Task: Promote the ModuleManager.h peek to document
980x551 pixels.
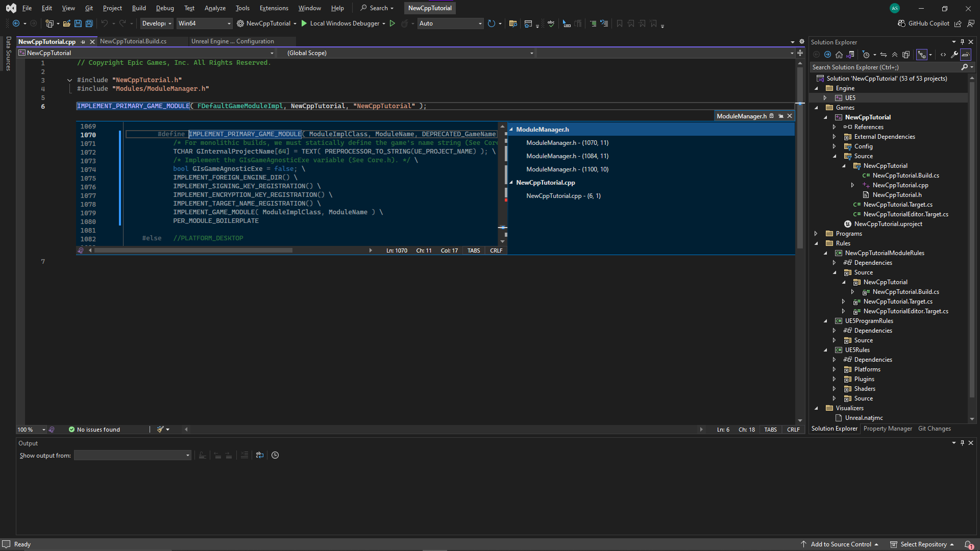Action: coord(780,116)
